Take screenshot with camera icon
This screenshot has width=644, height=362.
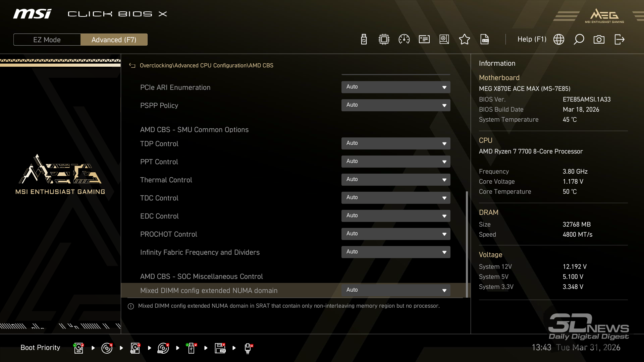pos(599,40)
